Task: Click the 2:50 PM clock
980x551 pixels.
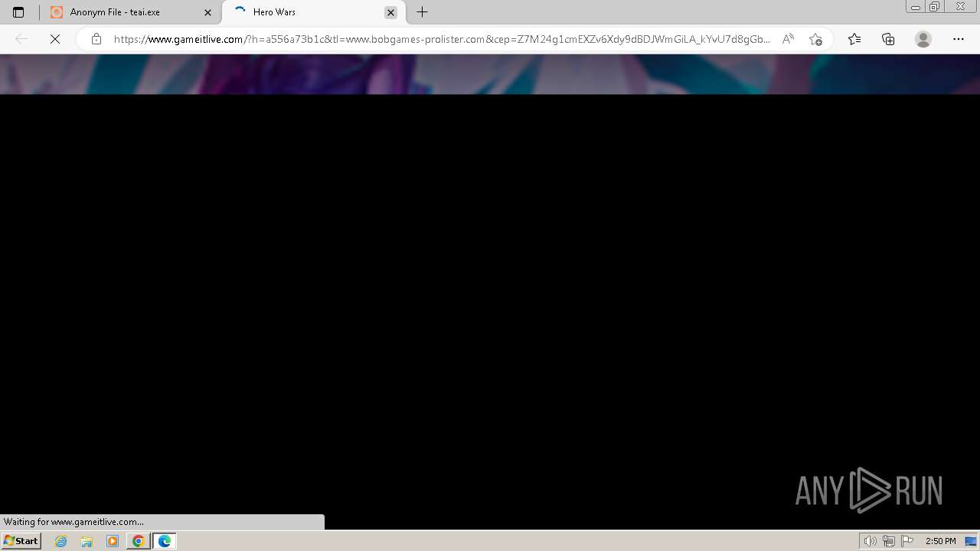Action: [x=941, y=541]
